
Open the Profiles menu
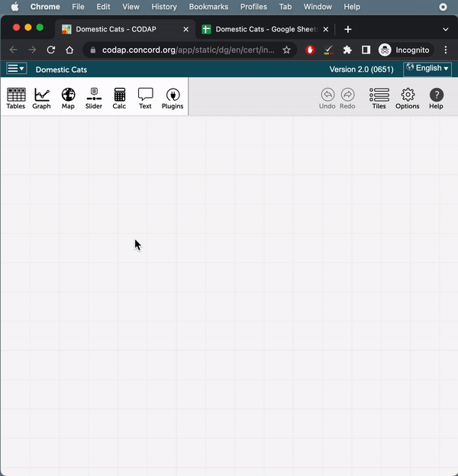253,7
